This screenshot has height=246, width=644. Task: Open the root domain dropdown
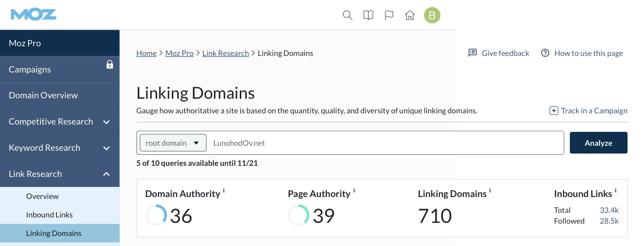[x=173, y=143]
